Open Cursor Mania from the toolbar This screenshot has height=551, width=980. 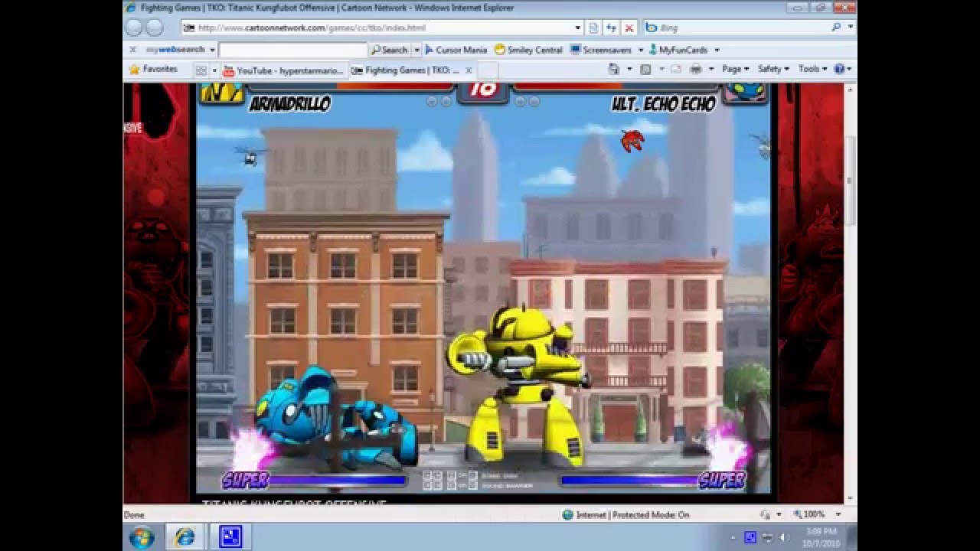pos(456,50)
